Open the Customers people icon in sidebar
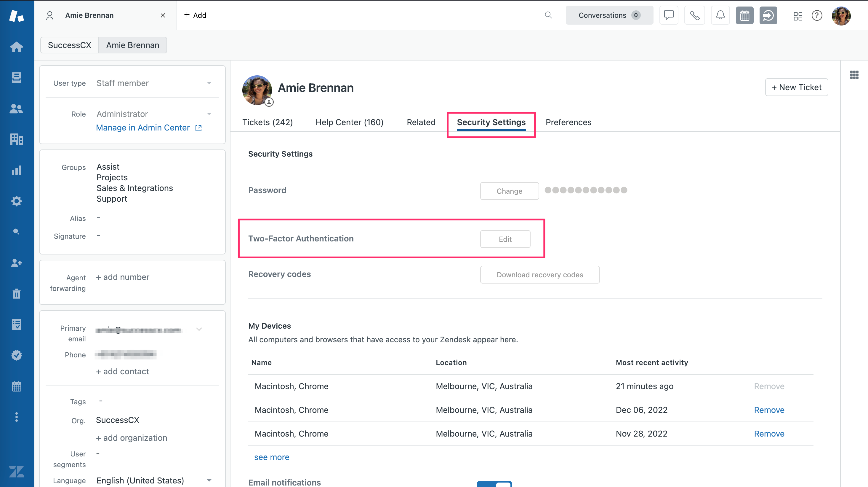 [16, 108]
